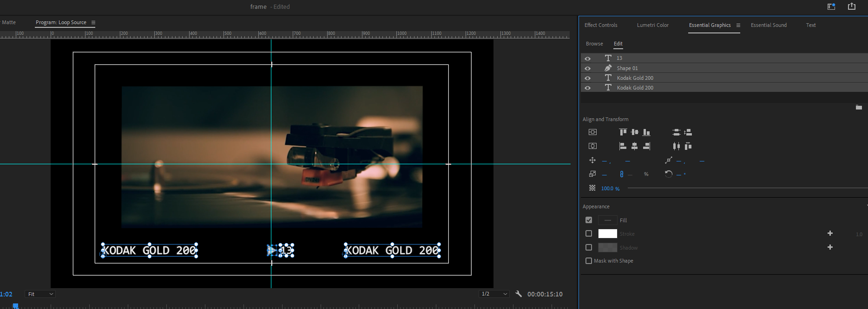Open the Program Monitor wrench settings

tap(519, 294)
